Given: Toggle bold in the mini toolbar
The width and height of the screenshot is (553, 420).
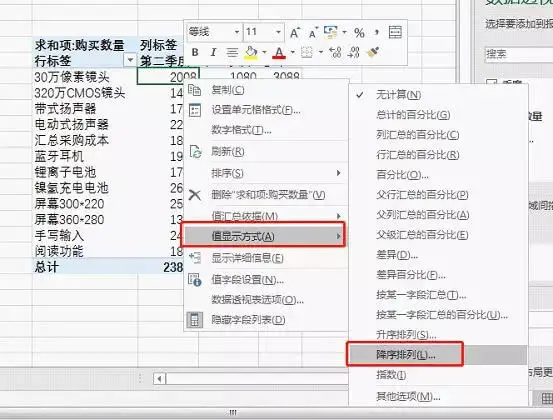Looking at the screenshot, I should click(x=195, y=53).
